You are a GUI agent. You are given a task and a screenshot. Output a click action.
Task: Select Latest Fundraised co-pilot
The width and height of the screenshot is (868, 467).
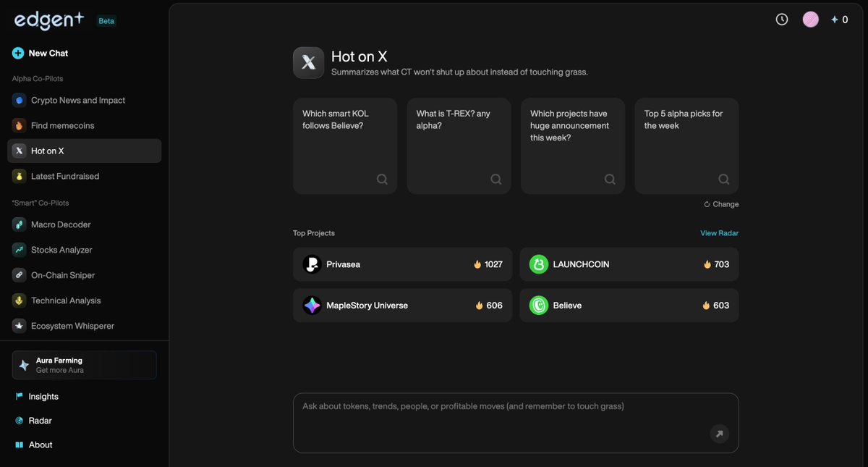[x=84, y=176]
